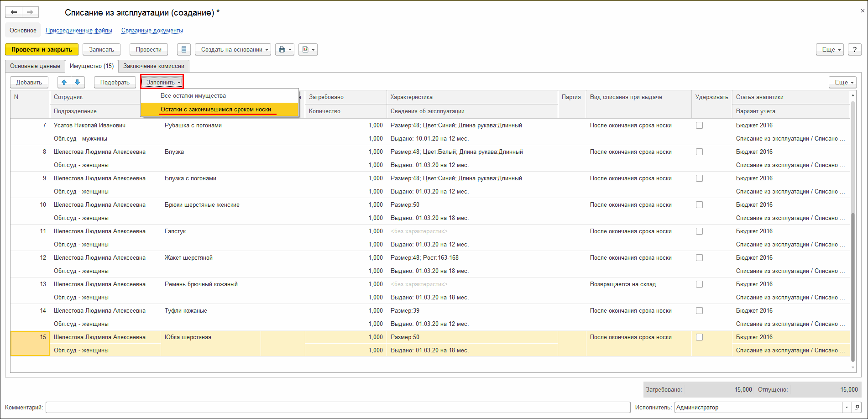Viewport: 868px width, 419px height.
Task: Toggle Удерживать checkbox for Ремень брючный кожаный
Action: [x=699, y=284]
